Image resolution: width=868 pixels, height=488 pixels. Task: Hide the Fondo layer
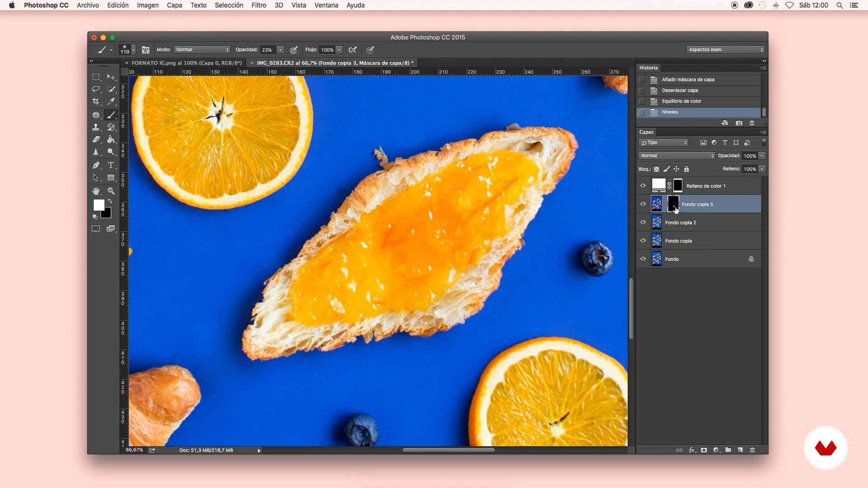click(x=643, y=259)
